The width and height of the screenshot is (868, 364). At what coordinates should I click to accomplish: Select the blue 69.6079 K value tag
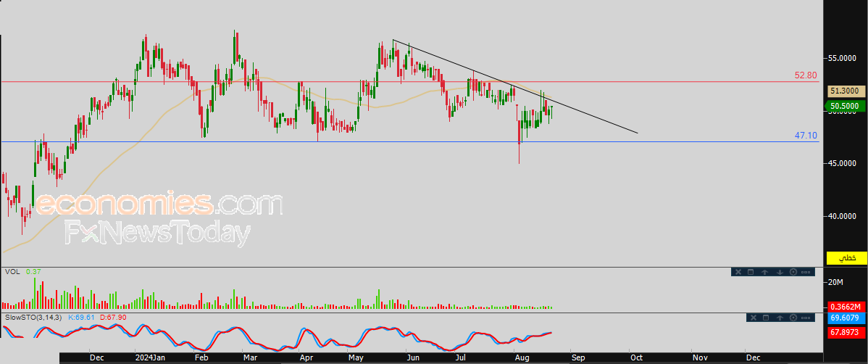click(845, 318)
